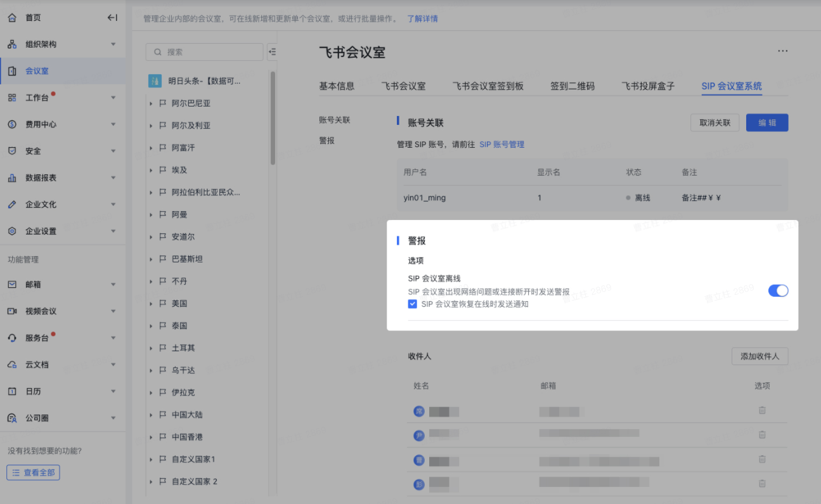Delete the first recipient via trash icon
Viewport: 821px width, 504px height.
[x=762, y=410]
